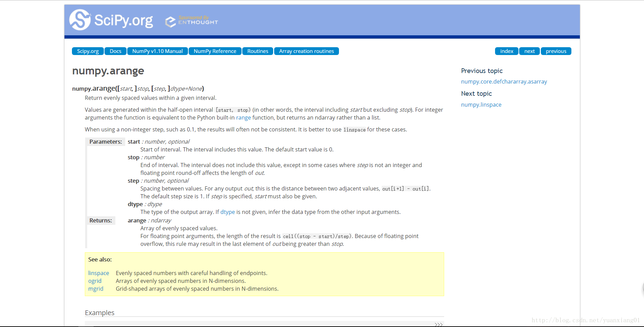Click the numpy.arange page heading
The height and width of the screenshot is (327, 644).
108,71
